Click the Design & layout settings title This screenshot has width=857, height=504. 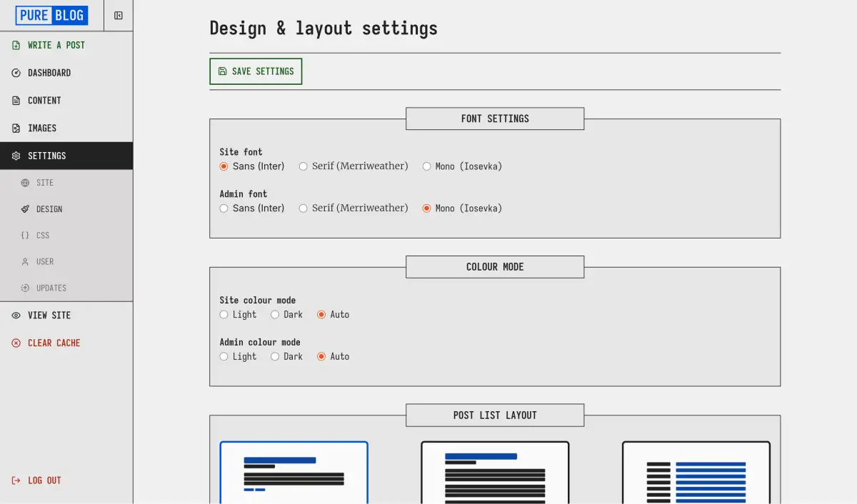point(324,28)
